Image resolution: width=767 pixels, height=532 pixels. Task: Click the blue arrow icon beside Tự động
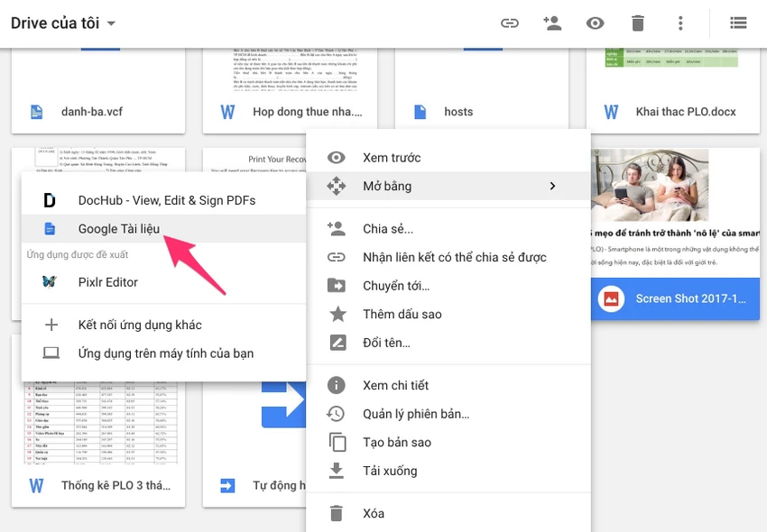tap(227, 485)
